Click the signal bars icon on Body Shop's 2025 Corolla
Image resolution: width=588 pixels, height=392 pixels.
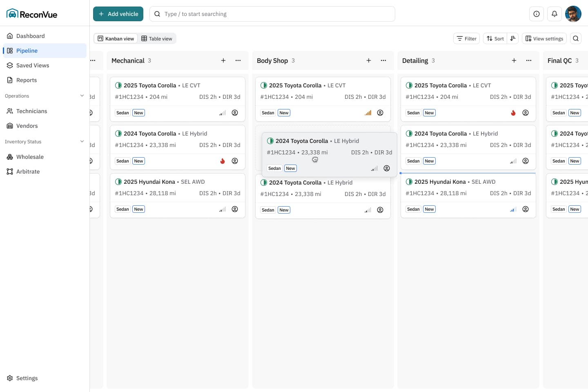(x=367, y=113)
